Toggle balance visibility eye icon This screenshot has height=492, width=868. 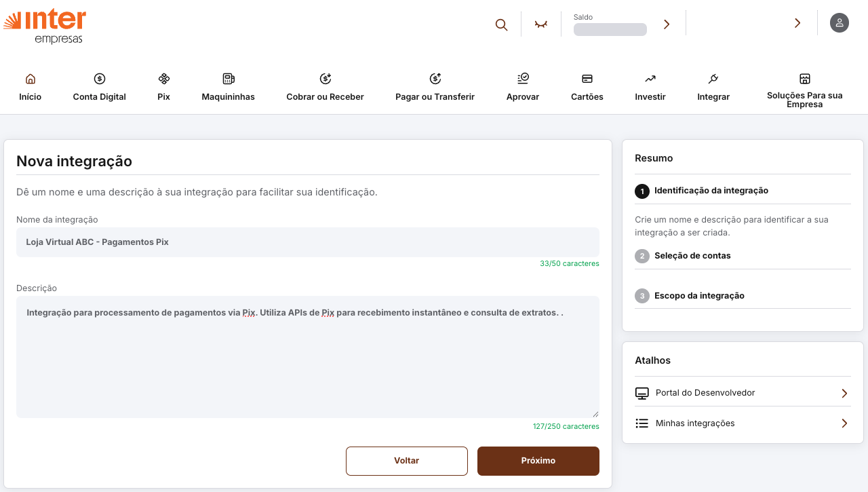click(541, 24)
